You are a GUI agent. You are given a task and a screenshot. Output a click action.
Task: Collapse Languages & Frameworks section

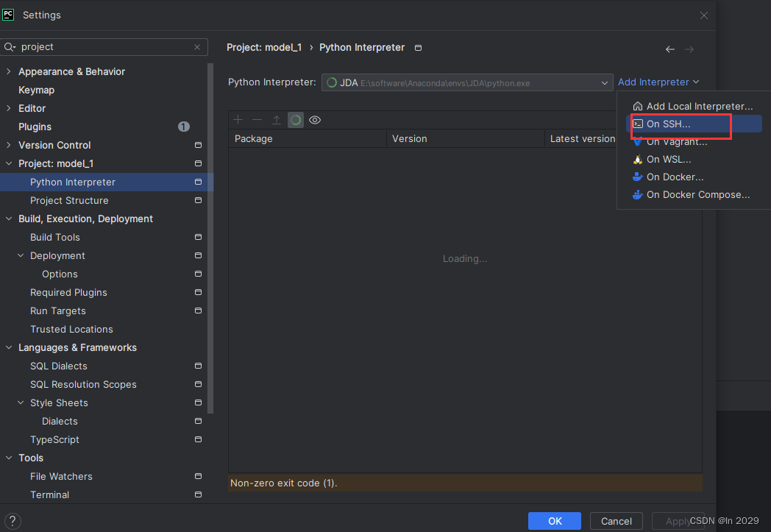click(8, 347)
